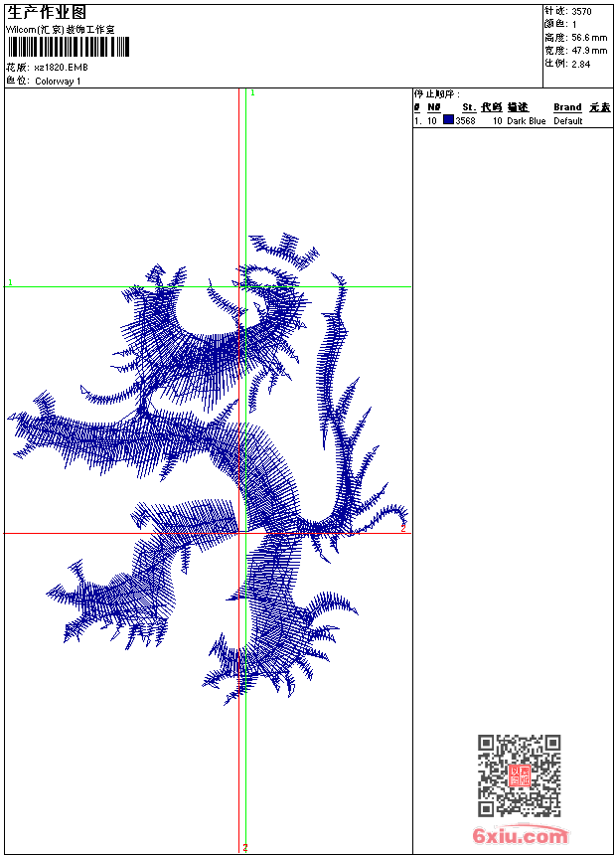
Task: Click the 生产作业图 title
Action: tap(47, 12)
